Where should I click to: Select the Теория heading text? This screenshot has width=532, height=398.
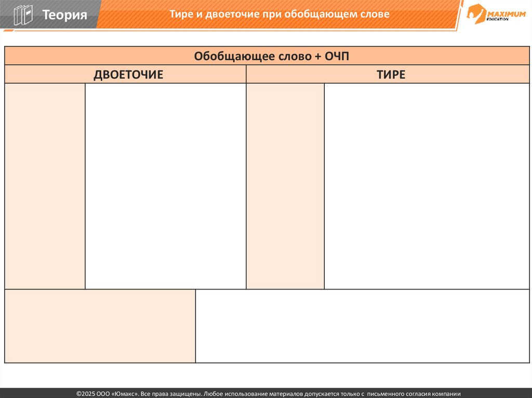click(x=64, y=15)
